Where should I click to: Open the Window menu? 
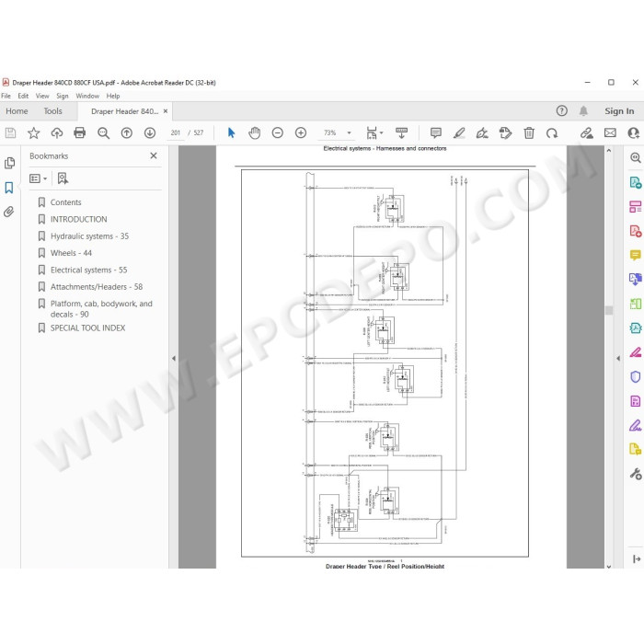pyautogui.click(x=87, y=96)
